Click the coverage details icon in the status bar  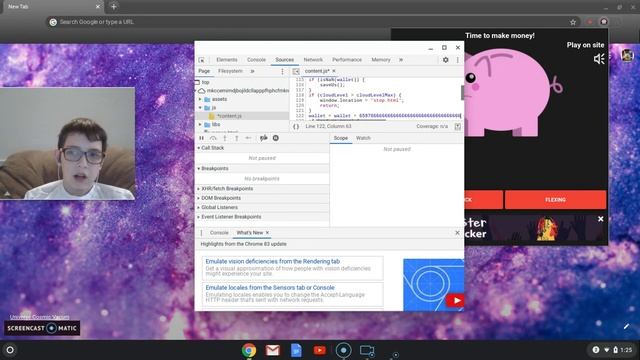[458, 127]
